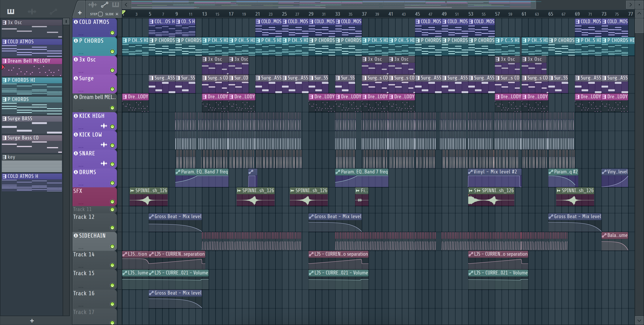Click the small square button in the top-right corner
This screenshot has height=325, width=644.
point(639,4)
